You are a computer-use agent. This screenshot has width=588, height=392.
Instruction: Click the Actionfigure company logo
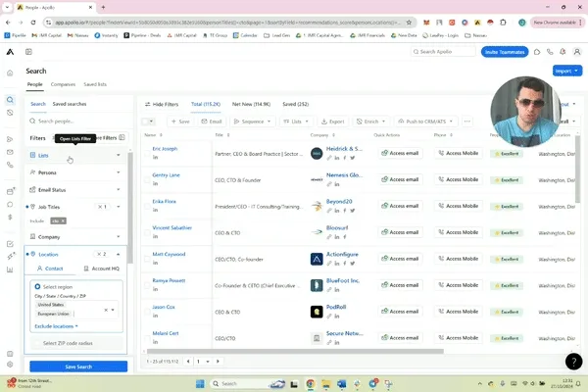click(317, 259)
